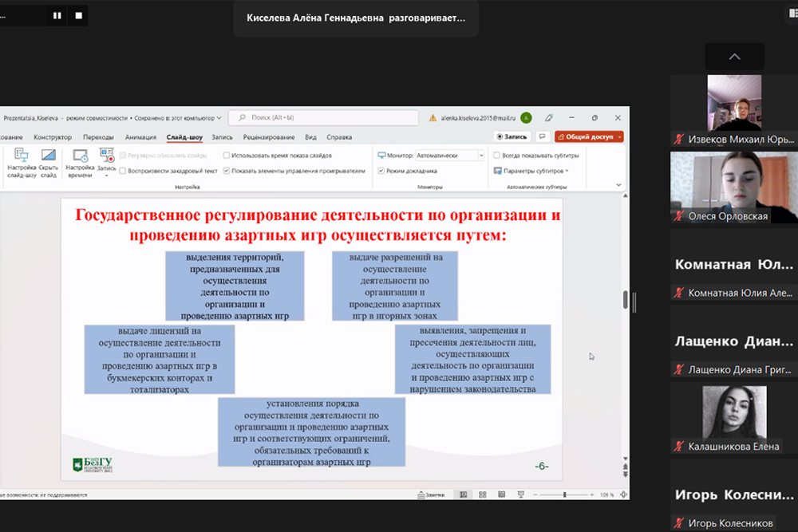Click the Общий доступ share button

coord(589,137)
